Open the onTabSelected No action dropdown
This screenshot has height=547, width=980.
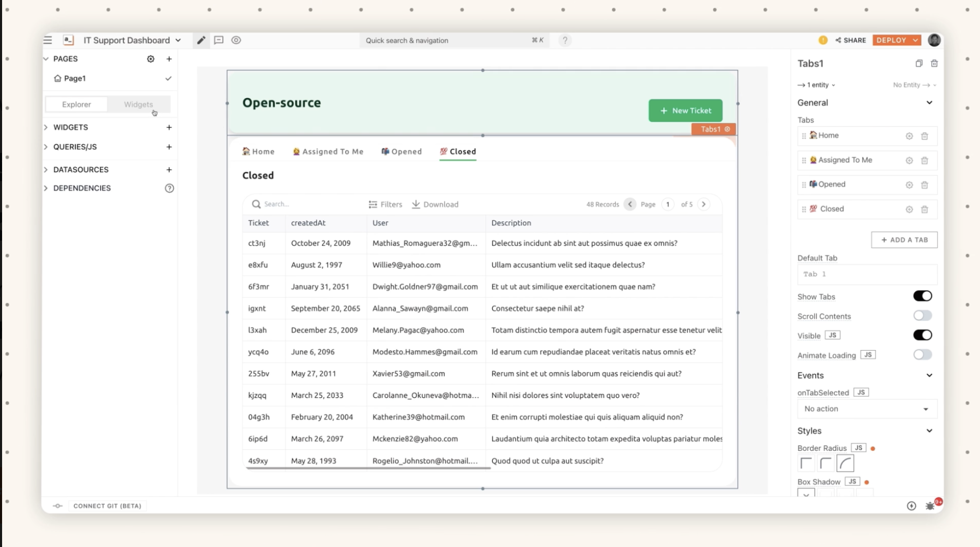point(866,409)
